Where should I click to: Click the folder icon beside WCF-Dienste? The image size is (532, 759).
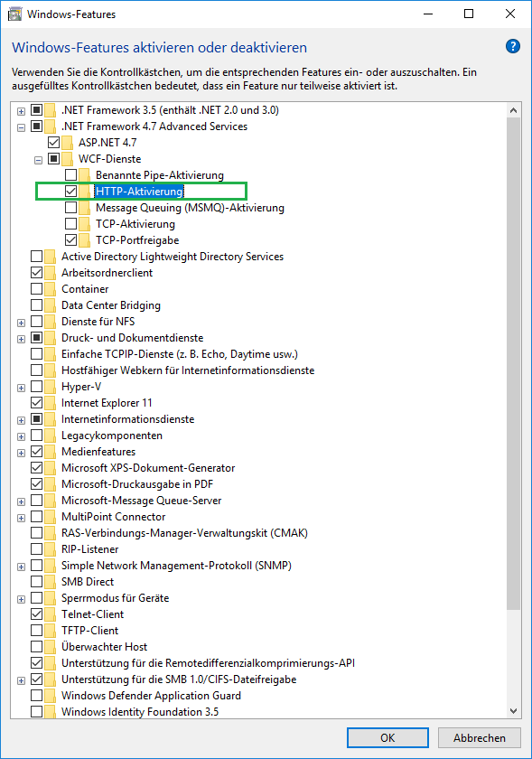67,159
